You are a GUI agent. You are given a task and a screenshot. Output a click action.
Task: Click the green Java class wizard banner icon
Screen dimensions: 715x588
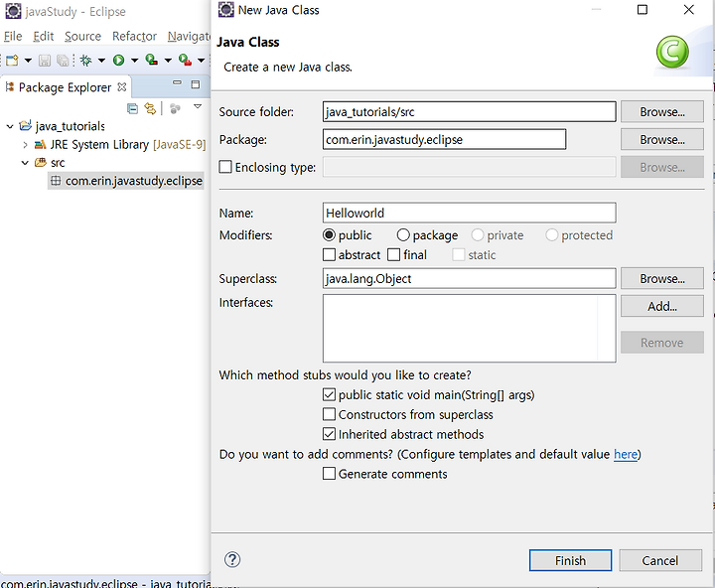tap(672, 52)
